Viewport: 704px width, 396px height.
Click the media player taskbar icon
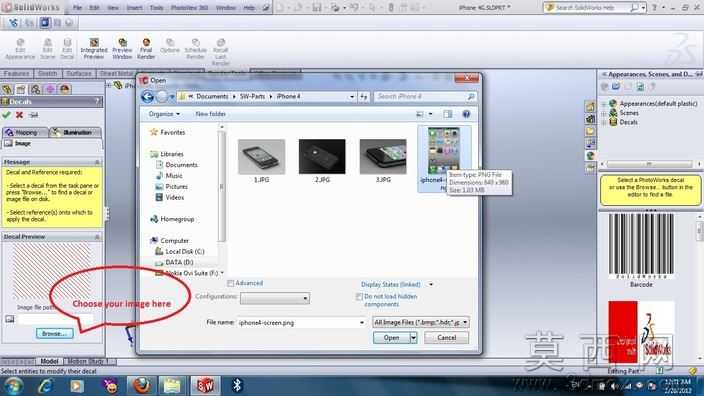(x=76, y=386)
